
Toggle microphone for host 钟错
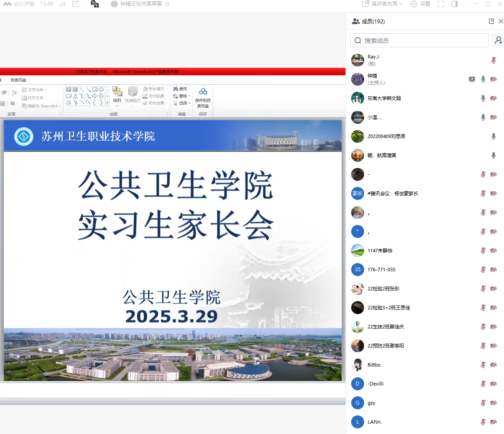(x=483, y=79)
